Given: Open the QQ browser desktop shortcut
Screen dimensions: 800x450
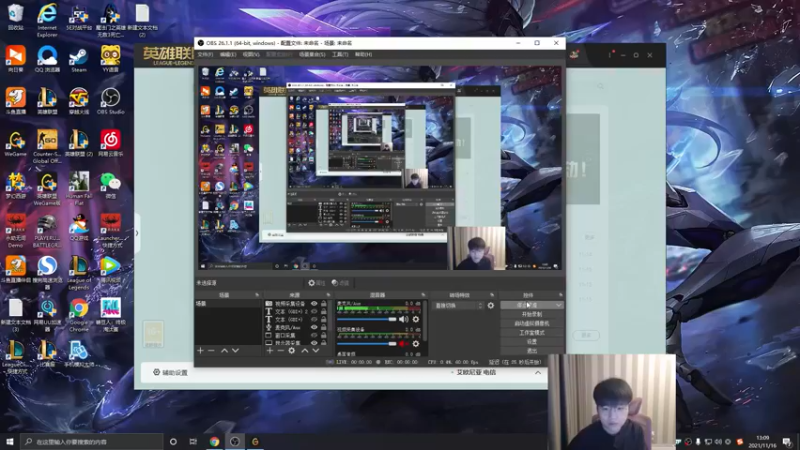Looking at the screenshot, I should click(47, 59).
